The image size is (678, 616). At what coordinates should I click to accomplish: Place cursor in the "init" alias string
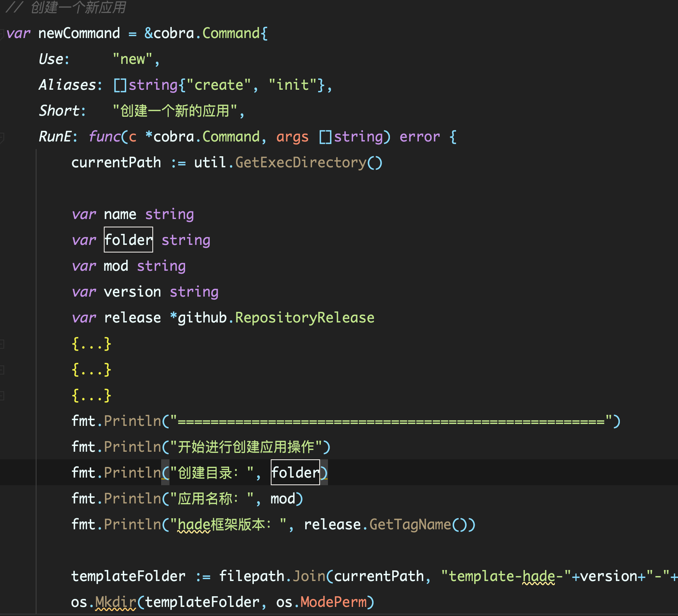point(293,85)
